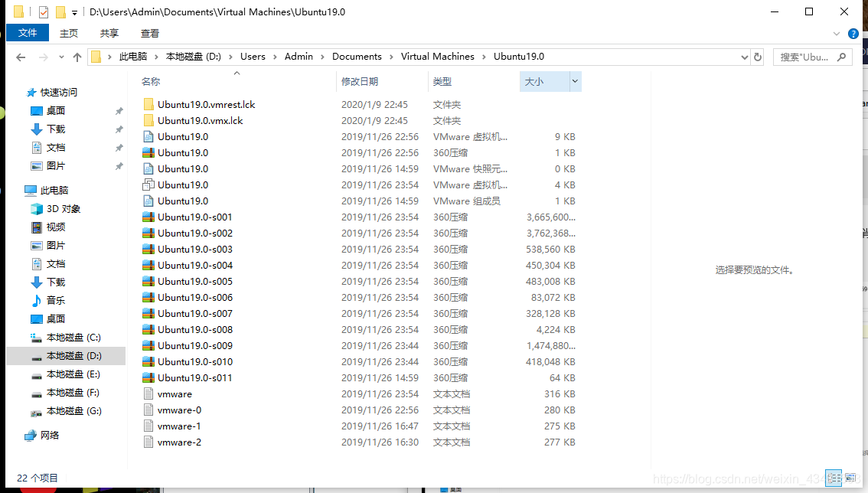Select 本地磁盘 (E:) drive
The image size is (868, 493).
(73, 374)
